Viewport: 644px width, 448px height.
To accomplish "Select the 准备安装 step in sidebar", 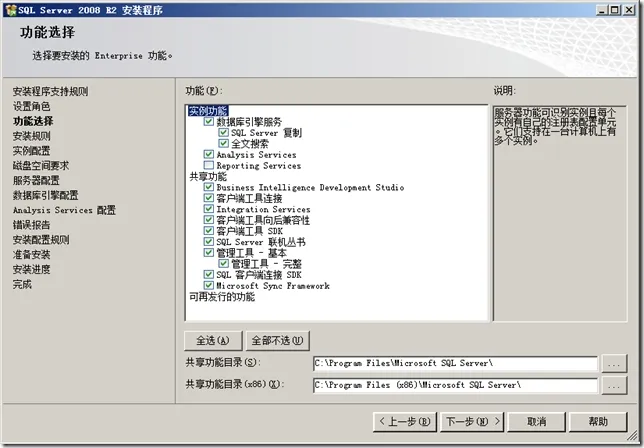I will pos(32,254).
